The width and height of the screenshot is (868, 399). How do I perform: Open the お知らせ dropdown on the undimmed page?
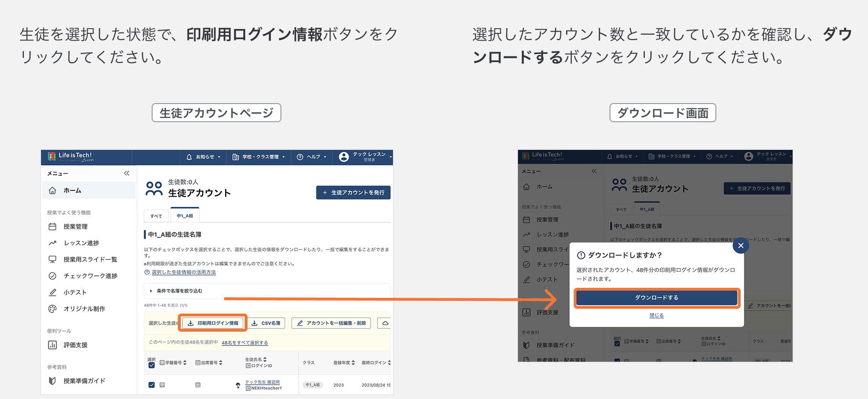[x=204, y=157]
